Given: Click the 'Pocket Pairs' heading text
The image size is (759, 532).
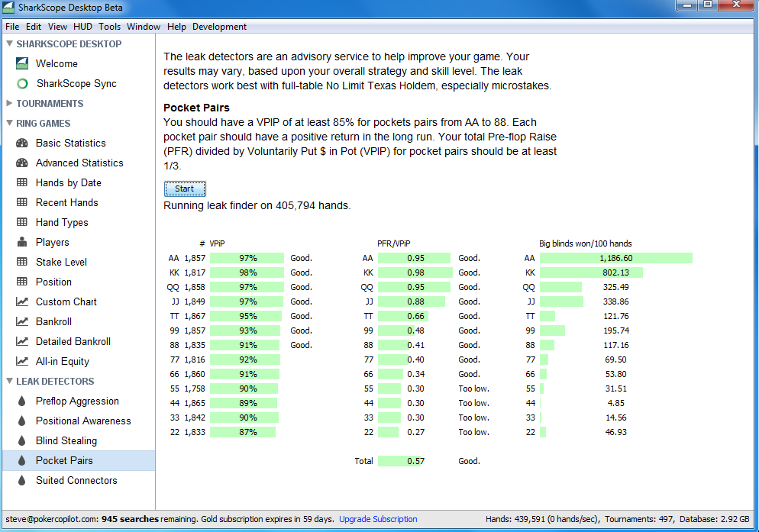Looking at the screenshot, I should (x=196, y=108).
